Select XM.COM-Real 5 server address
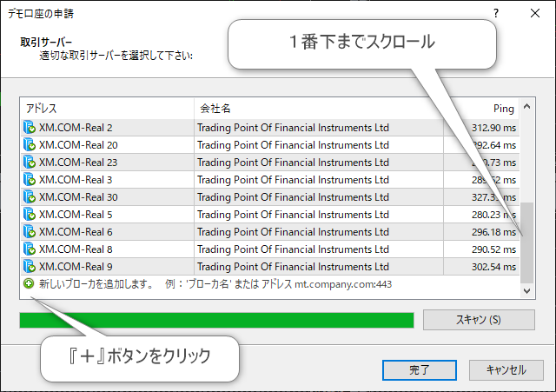 click(x=76, y=215)
